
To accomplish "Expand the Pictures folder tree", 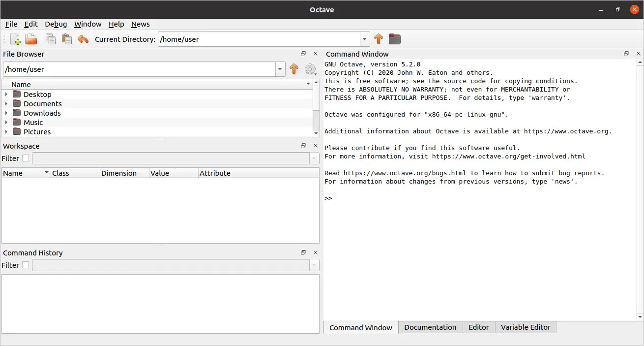I will [6, 131].
